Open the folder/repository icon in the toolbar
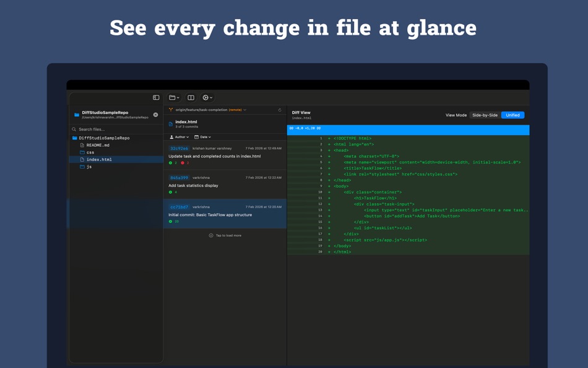 tap(172, 98)
